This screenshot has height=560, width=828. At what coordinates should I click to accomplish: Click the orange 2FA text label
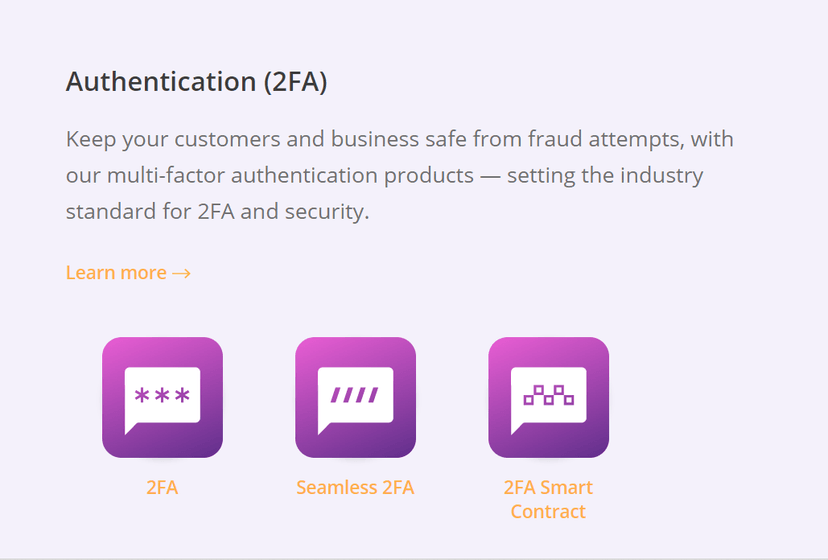click(x=162, y=487)
